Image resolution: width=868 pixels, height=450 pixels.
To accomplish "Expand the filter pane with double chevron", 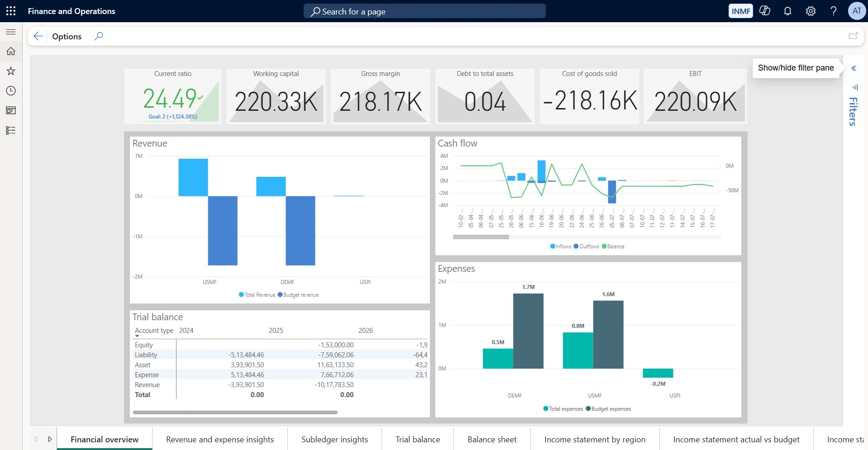I will coord(854,68).
